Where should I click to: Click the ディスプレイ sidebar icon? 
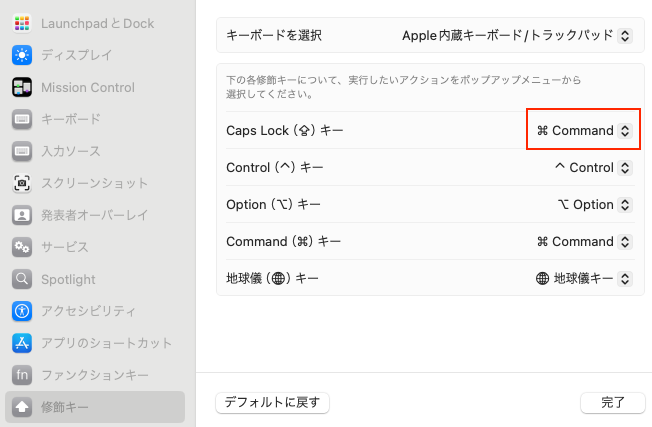click(x=22, y=55)
